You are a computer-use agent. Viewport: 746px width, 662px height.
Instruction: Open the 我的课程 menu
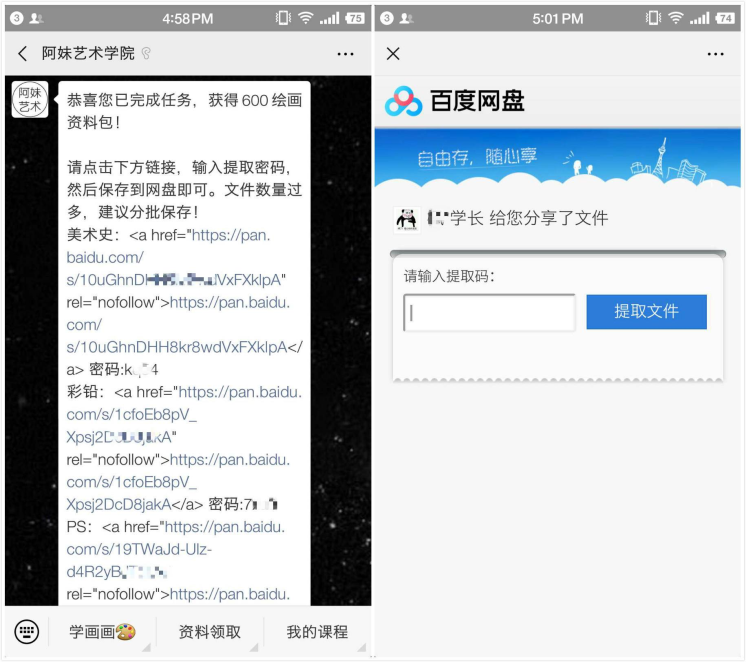tap(317, 632)
